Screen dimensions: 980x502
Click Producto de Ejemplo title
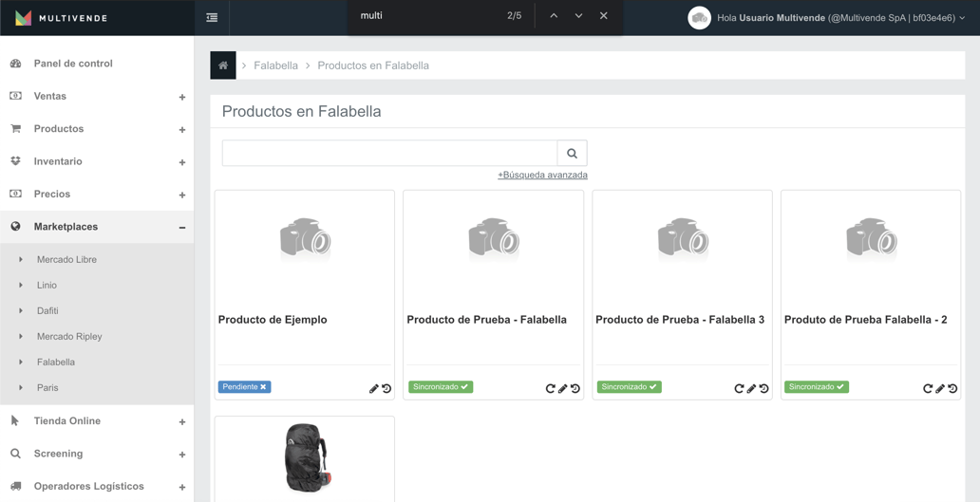coord(273,320)
